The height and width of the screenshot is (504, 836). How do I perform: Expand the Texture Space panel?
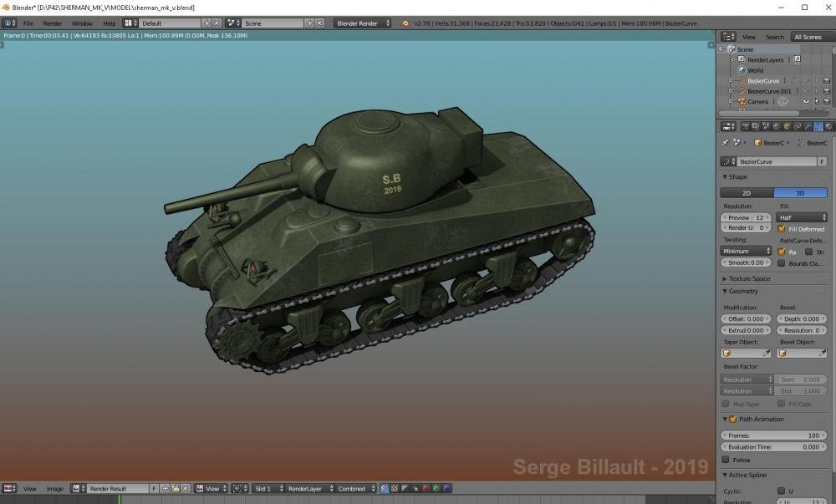pos(748,278)
